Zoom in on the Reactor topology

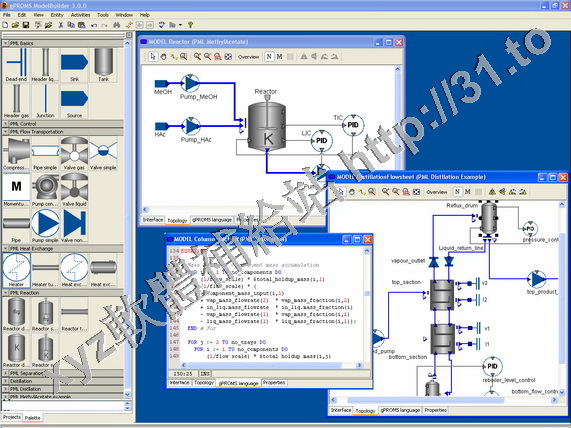click(197, 56)
